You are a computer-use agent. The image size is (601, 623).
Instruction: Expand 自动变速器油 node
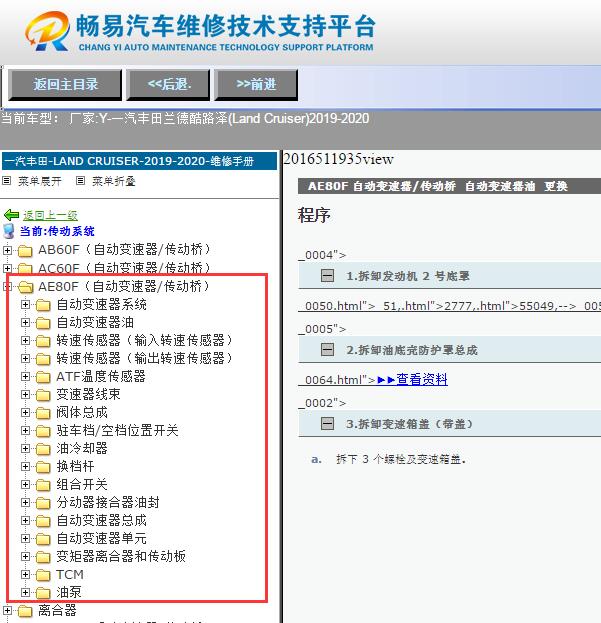coord(25,322)
